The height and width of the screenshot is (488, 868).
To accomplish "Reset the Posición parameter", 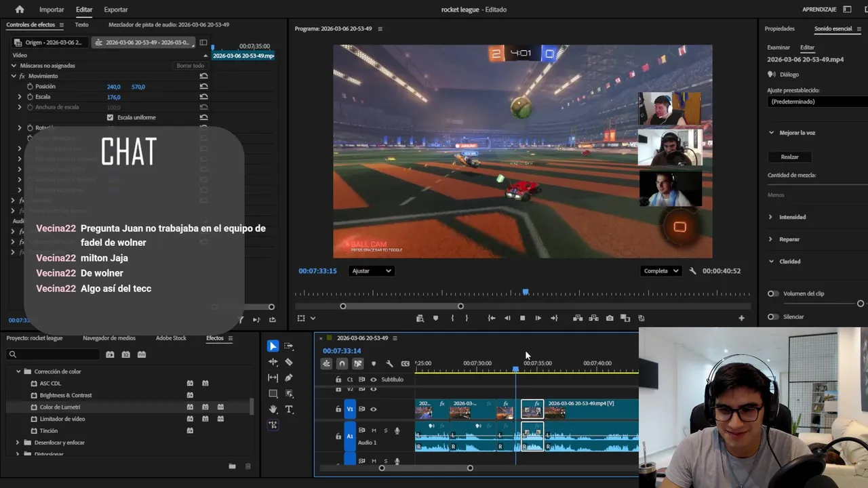I will coord(203,87).
